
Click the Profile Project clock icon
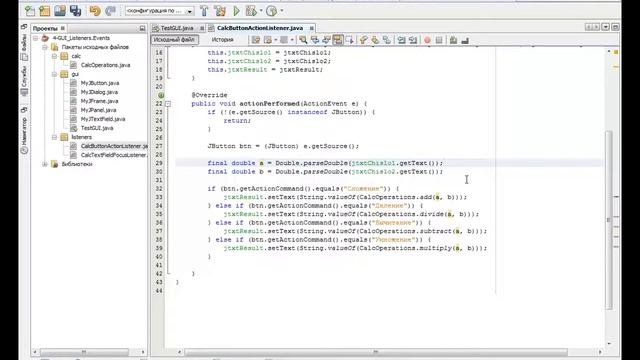point(271,11)
